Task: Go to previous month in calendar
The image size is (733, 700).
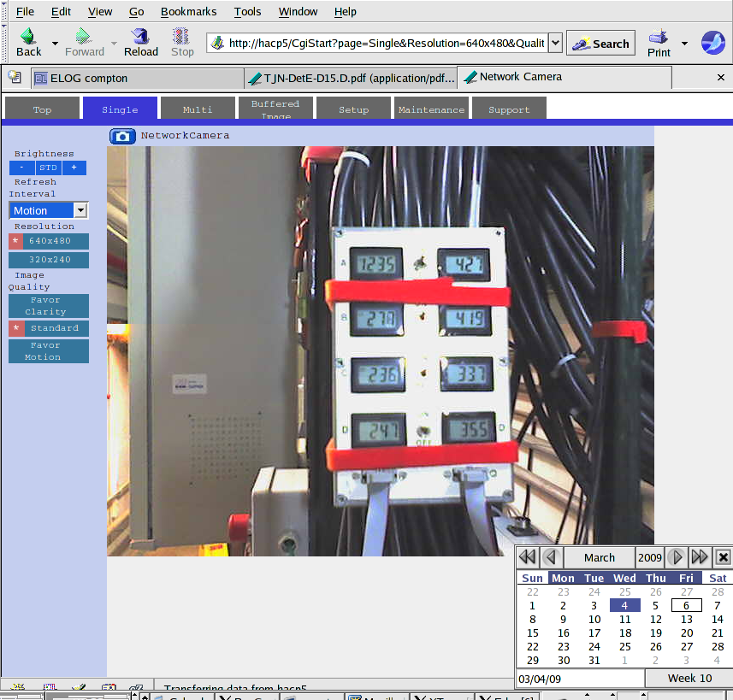Action: point(552,557)
